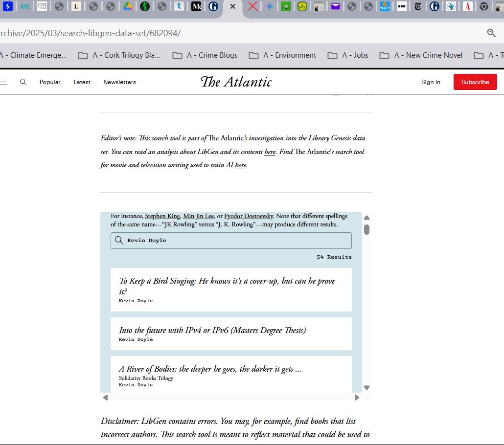504x445 pixels.
Task: Switch to the New York Times tab
Action: click(418, 6)
